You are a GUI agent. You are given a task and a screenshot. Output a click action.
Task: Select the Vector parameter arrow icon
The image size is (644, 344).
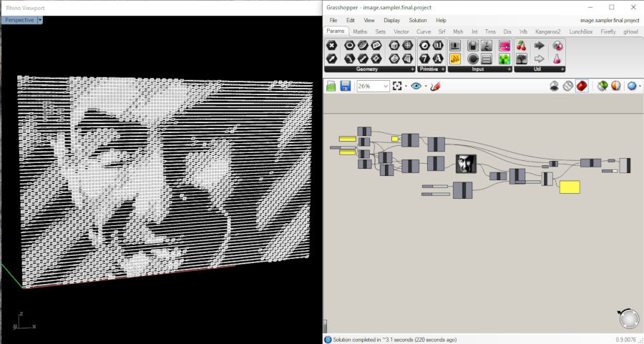pyautogui.click(x=332, y=59)
